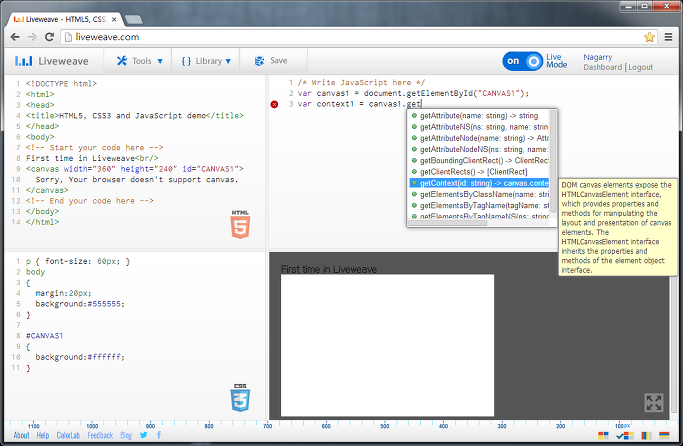Click the canvas tag line in HTML editor
This screenshot has height=446, width=683.
point(135,169)
